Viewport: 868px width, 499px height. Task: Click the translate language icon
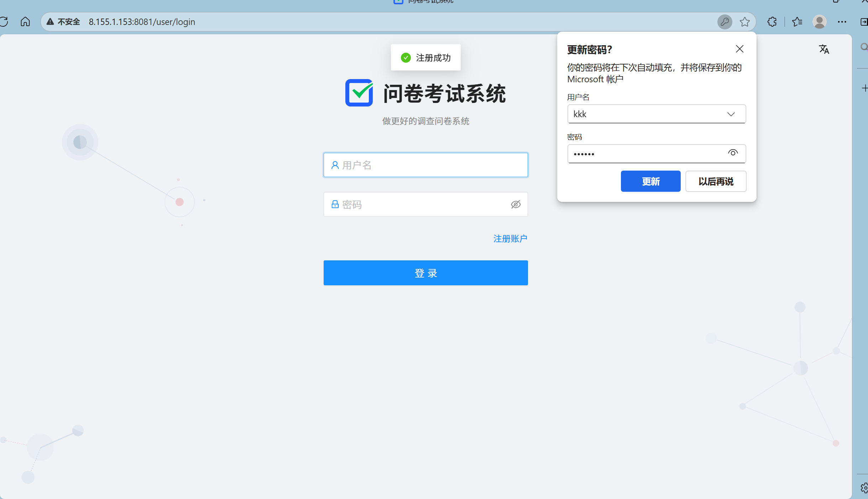coord(824,49)
